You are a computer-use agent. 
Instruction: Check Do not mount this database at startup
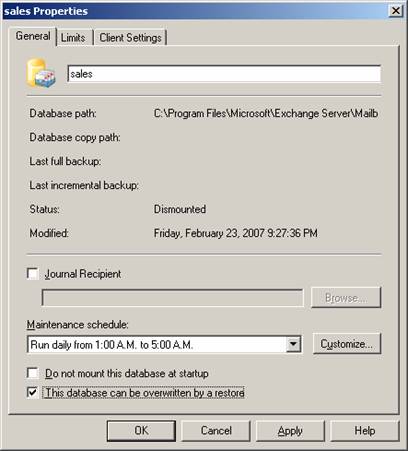point(33,373)
